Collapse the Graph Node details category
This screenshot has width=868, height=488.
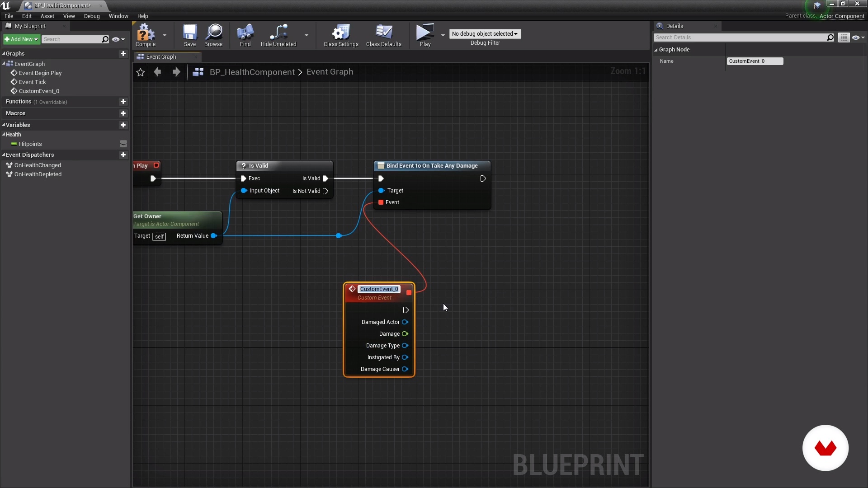pyautogui.click(x=656, y=50)
